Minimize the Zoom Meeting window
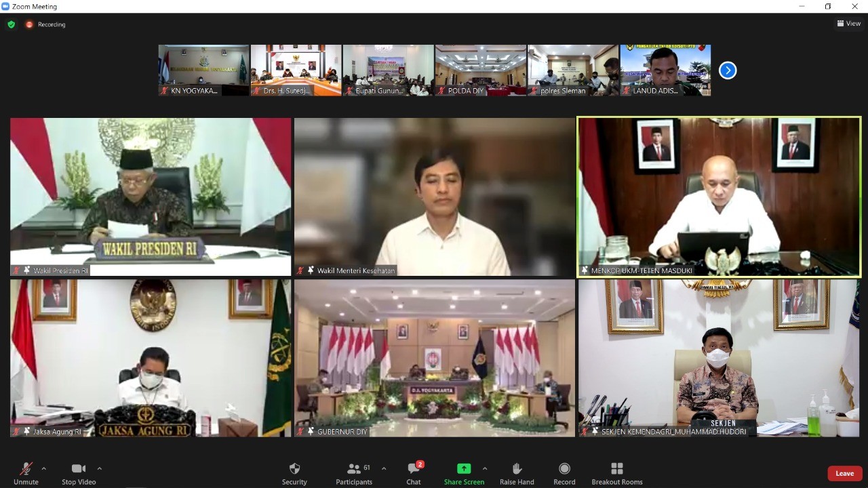 click(801, 6)
